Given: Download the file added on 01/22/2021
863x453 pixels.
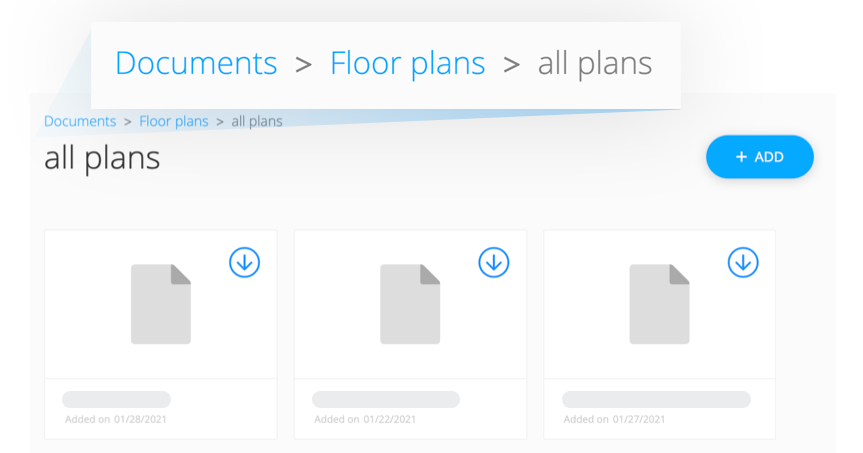Looking at the screenshot, I should point(494,263).
